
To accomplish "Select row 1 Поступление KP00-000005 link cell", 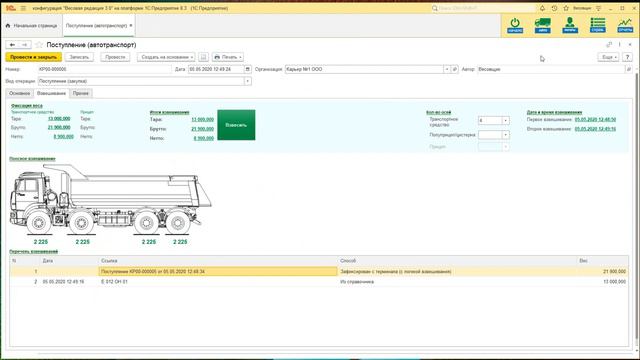I will tap(218, 271).
